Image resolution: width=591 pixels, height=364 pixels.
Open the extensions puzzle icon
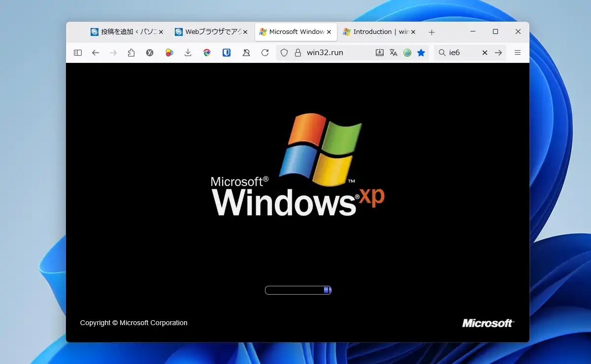pyautogui.click(x=131, y=53)
